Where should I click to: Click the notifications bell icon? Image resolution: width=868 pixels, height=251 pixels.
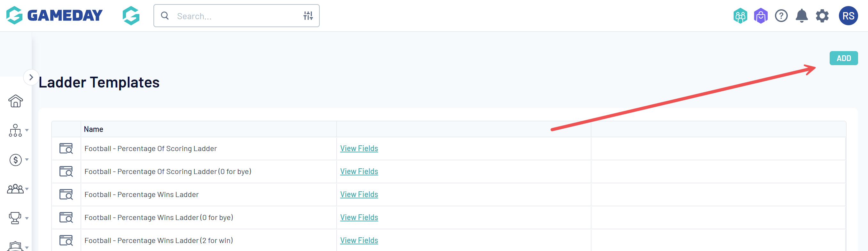point(802,16)
